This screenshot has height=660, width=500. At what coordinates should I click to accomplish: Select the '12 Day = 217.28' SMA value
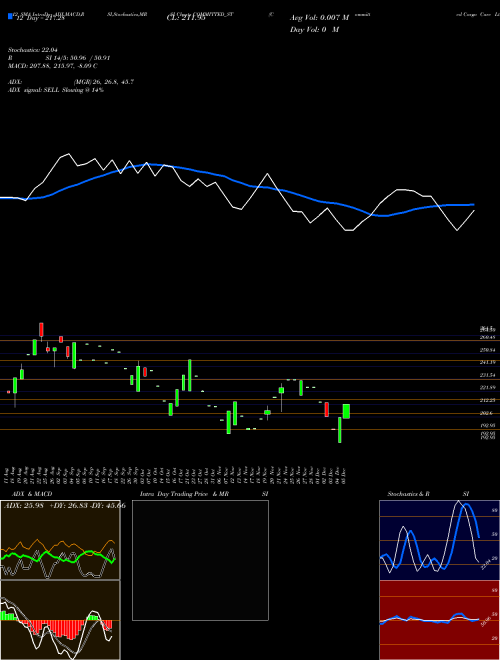[39, 19]
